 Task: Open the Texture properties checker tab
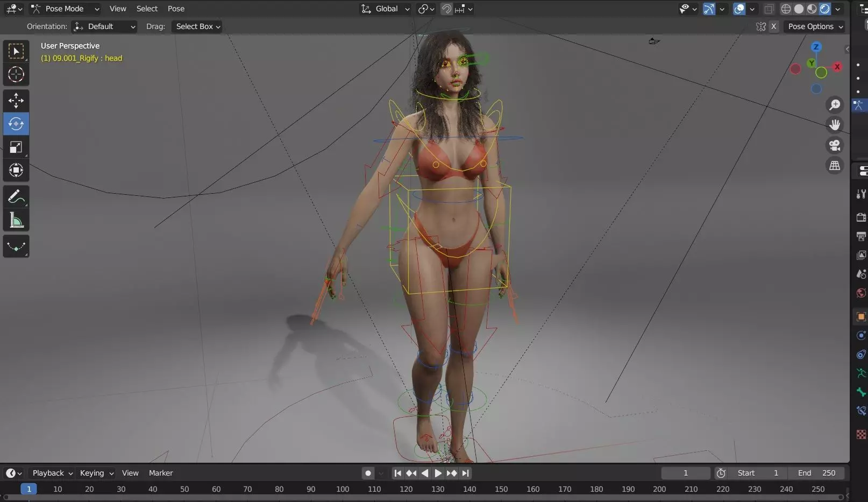(x=861, y=434)
